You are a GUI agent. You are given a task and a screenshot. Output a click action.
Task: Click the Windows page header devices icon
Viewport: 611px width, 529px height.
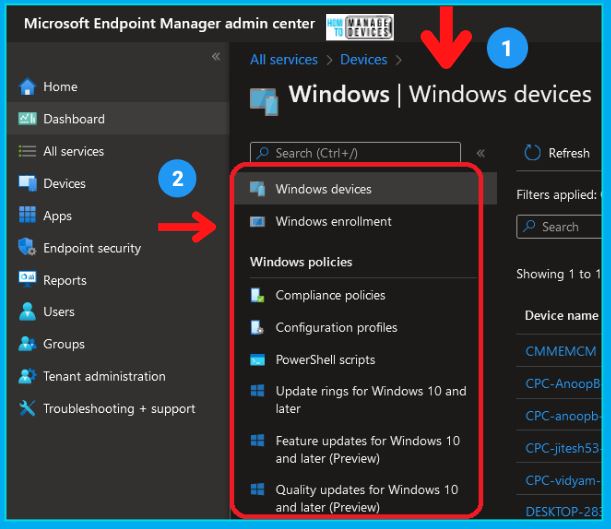[x=264, y=101]
